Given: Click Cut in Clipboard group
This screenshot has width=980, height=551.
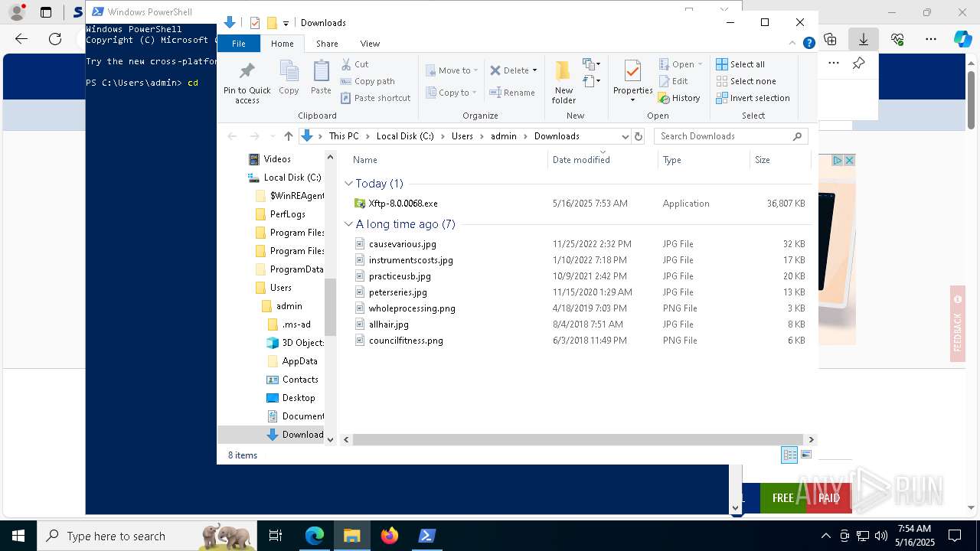Looking at the screenshot, I should pyautogui.click(x=354, y=64).
